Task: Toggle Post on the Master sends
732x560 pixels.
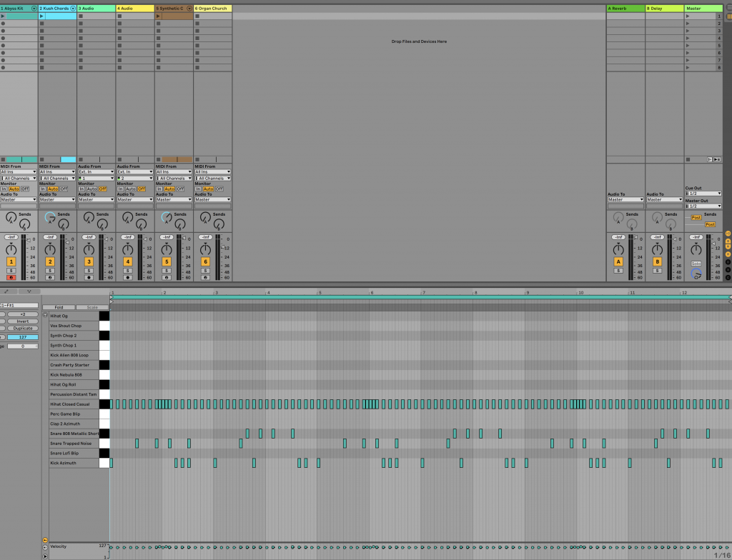Action: click(x=696, y=217)
